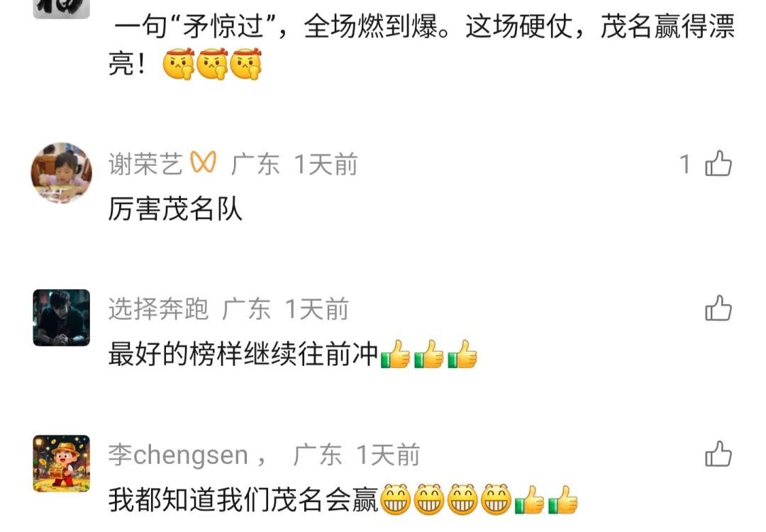Image resolution: width=766 pixels, height=532 pixels.
Task: Select comment text 厉害茂名队
Action: click(175, 209)
